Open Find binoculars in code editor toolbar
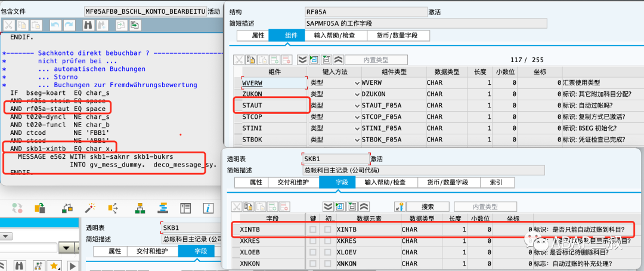 pos(88,25)
